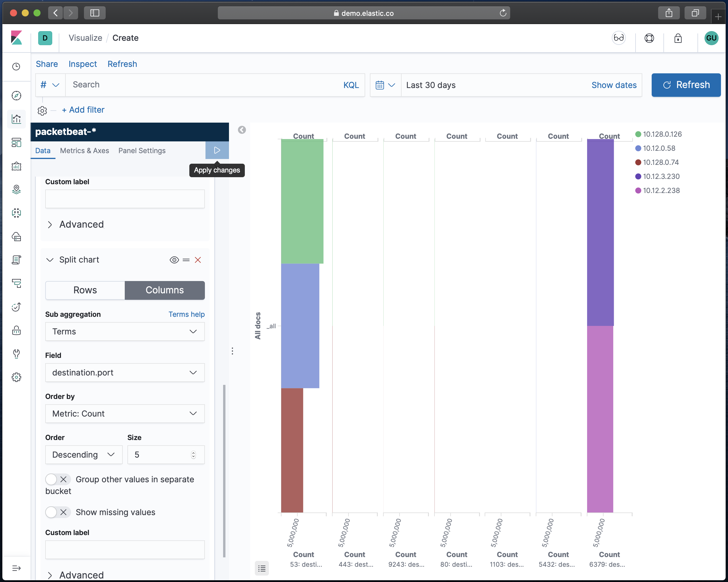Screen dimensions: 728x582
Task: Open Maps from the sidebar icon
Action: click(x=16, y=190)
